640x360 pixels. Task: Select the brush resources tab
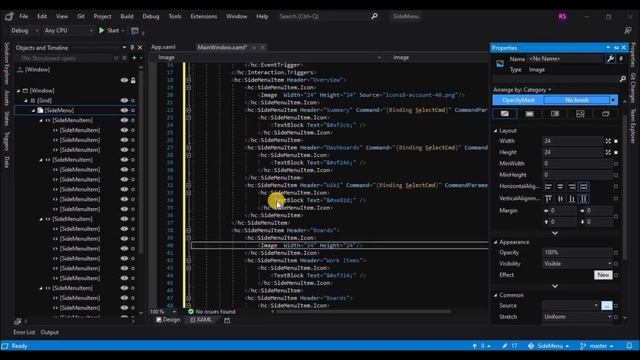click(x=605, y=114)
